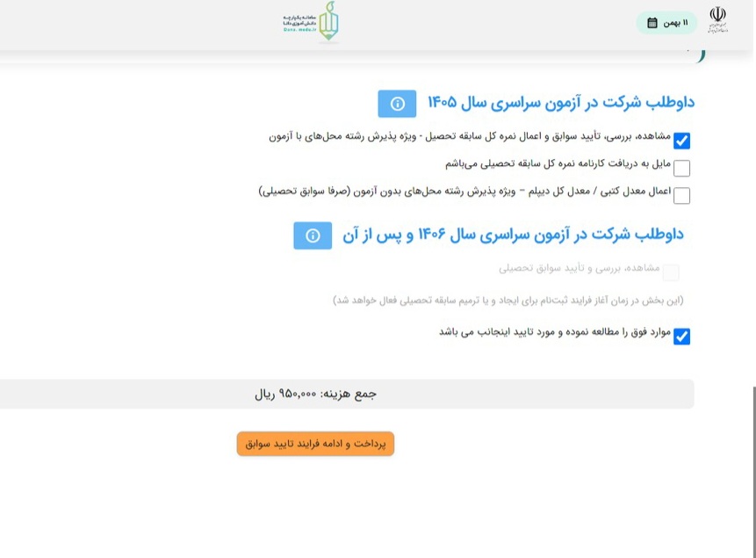This screenshot has height=558, width=756.
Task: Click info icon beside 1406 exam heading
Action: pos(313,236)
